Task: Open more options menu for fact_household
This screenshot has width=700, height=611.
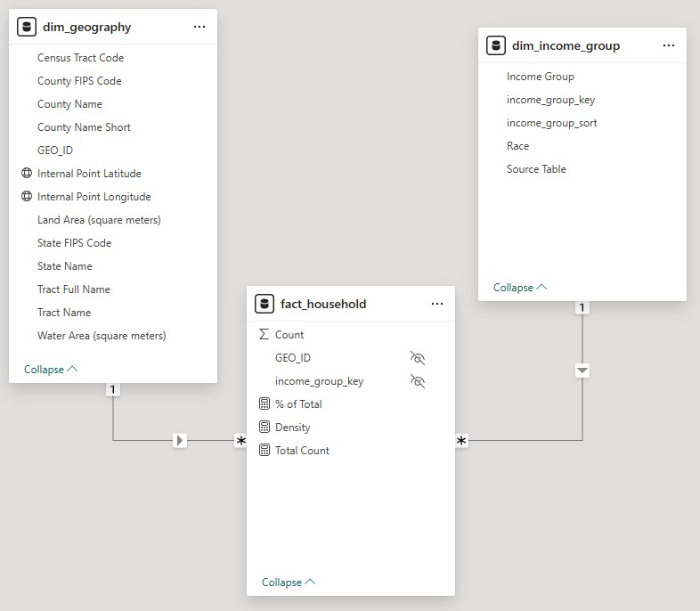Action: click(x=437, y=304)
